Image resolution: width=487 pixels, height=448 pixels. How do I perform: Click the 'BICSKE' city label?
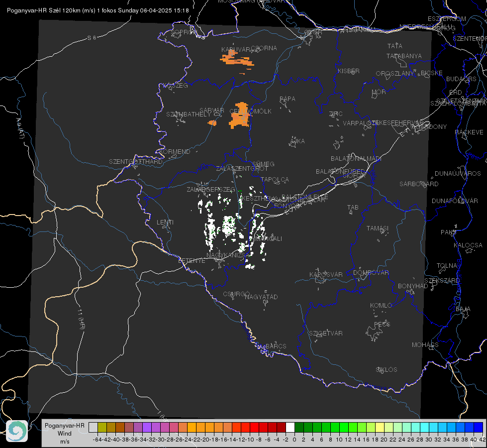point(432,73)
